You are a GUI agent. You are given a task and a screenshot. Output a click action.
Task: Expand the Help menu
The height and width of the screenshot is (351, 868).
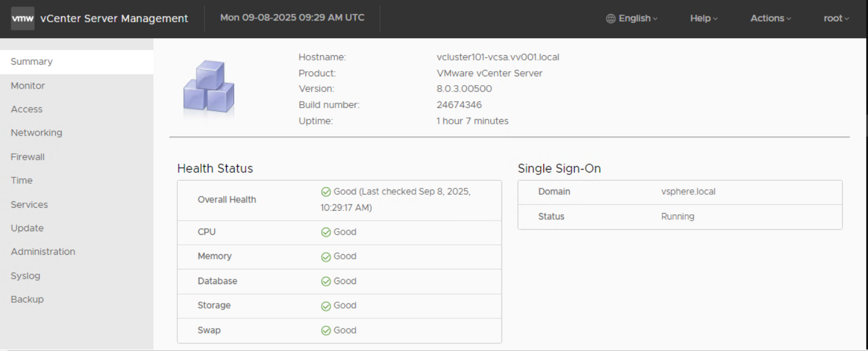tap(704, 19)
